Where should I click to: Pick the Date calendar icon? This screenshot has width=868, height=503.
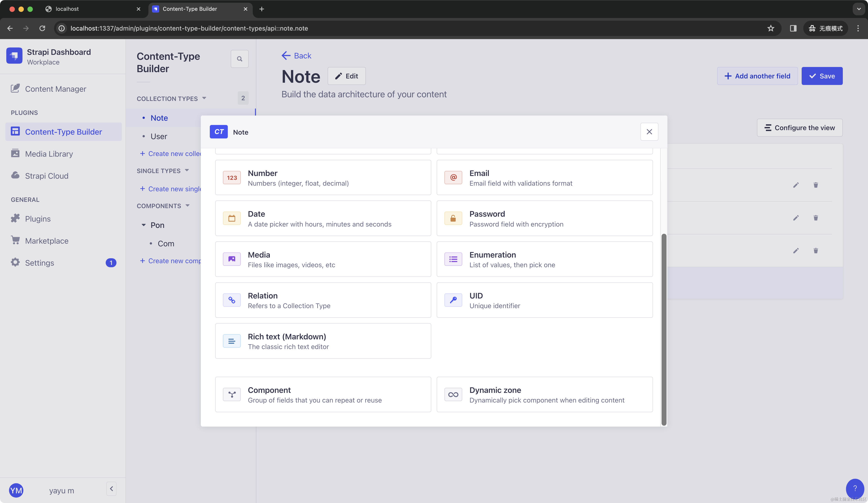tap(231, 218)
